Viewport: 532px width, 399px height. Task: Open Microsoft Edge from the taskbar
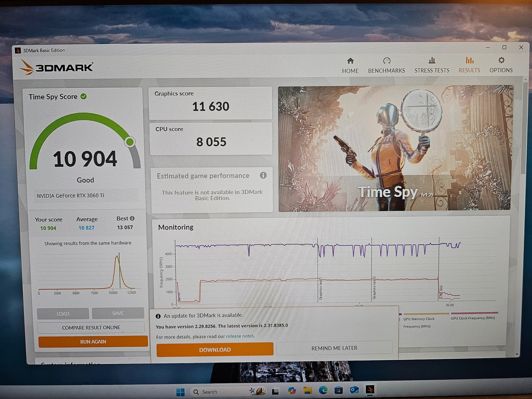pos(323,390)
